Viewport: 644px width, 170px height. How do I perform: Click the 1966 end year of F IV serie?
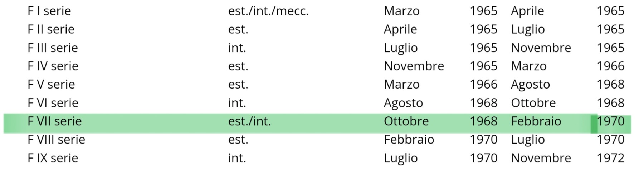click(610, 66)
